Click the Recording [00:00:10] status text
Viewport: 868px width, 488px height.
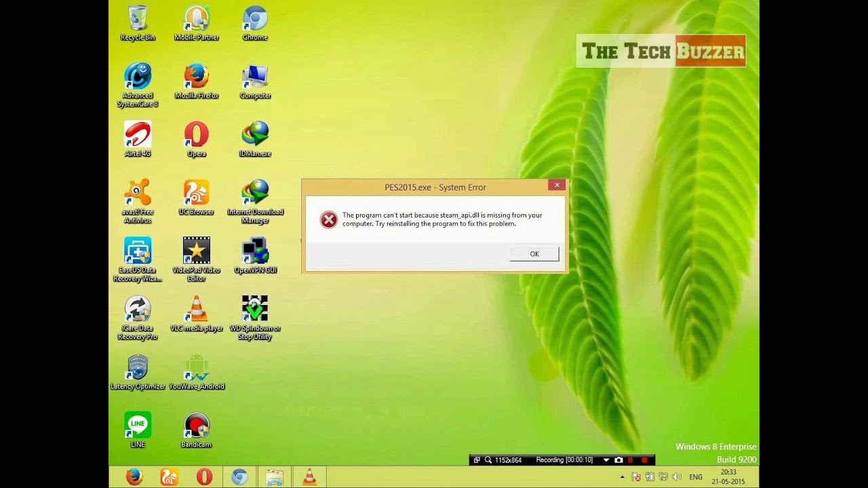click(x=564, y=460)
